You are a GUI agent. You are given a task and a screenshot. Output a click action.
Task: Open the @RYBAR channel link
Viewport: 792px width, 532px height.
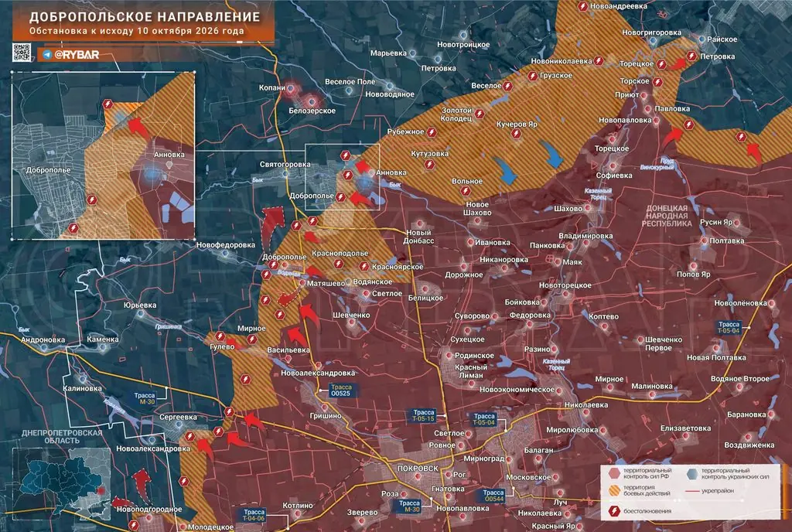coord(77,54)
